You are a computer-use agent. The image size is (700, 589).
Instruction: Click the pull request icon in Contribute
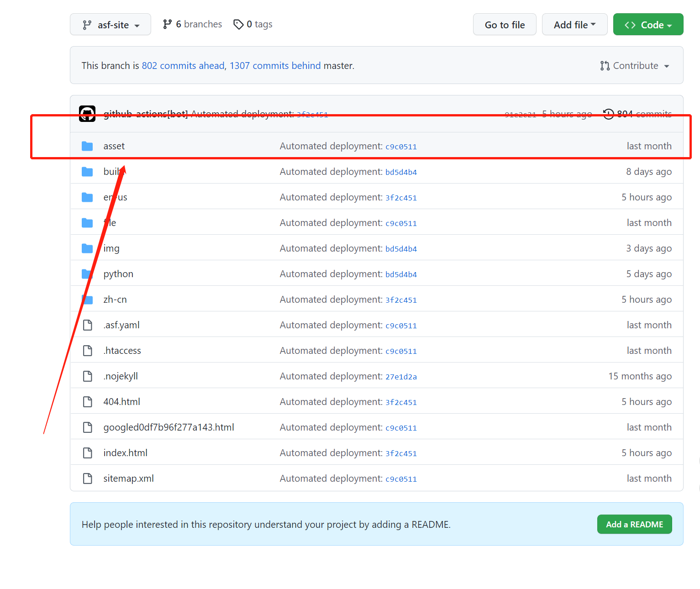605,66
